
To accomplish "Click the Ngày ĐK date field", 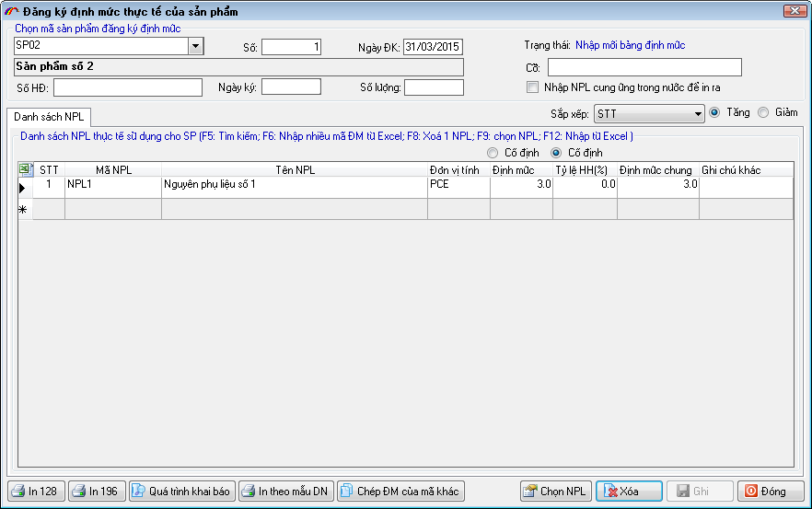I will [433, 47].
